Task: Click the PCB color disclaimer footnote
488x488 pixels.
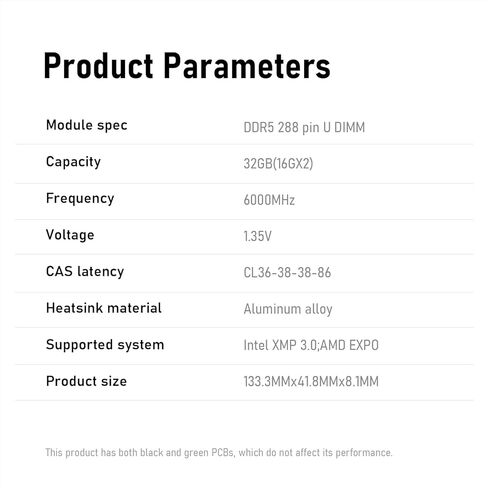Action: (x=219, y=453)
